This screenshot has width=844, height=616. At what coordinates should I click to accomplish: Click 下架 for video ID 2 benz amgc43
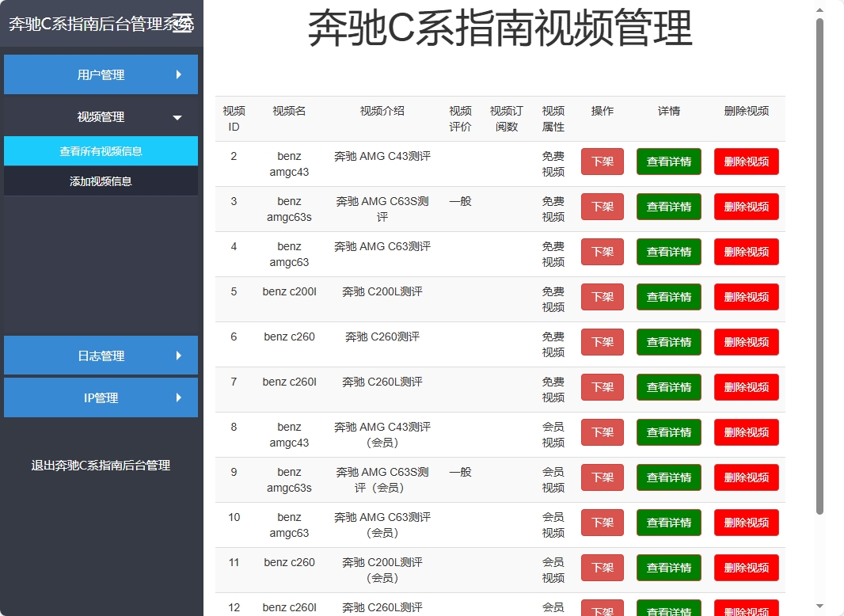click(602, 161)
